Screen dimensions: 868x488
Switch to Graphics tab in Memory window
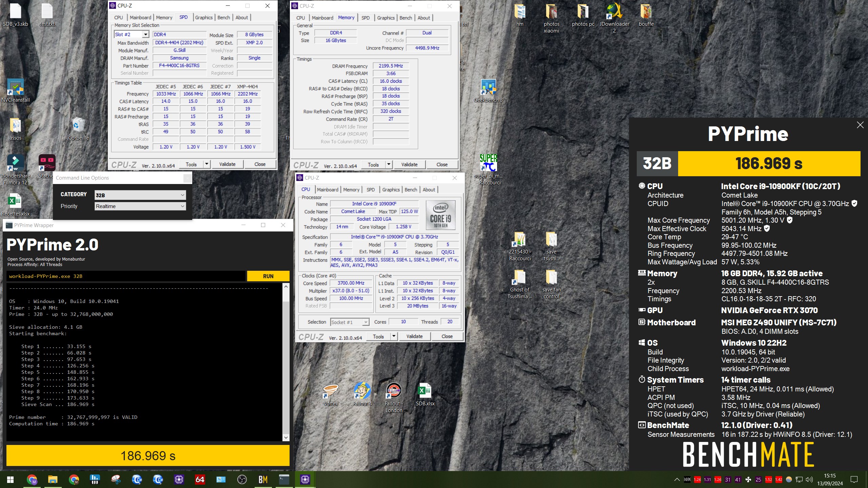pyautogui.click(x=386, y=18)
